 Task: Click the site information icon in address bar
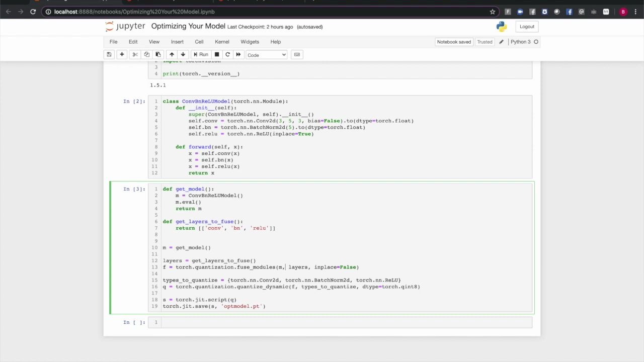pos(48,12)
